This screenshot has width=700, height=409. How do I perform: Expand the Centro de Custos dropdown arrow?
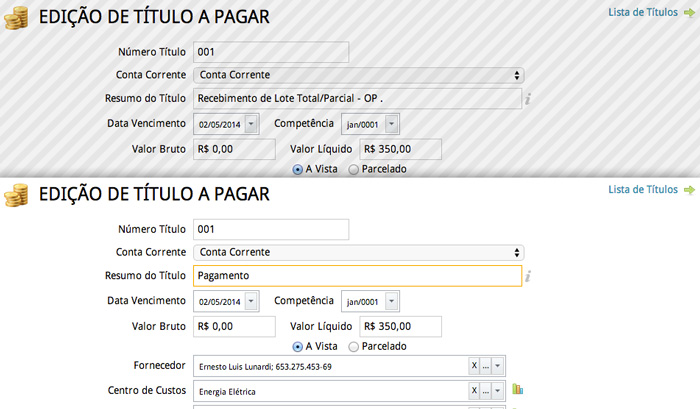point(498,391)
